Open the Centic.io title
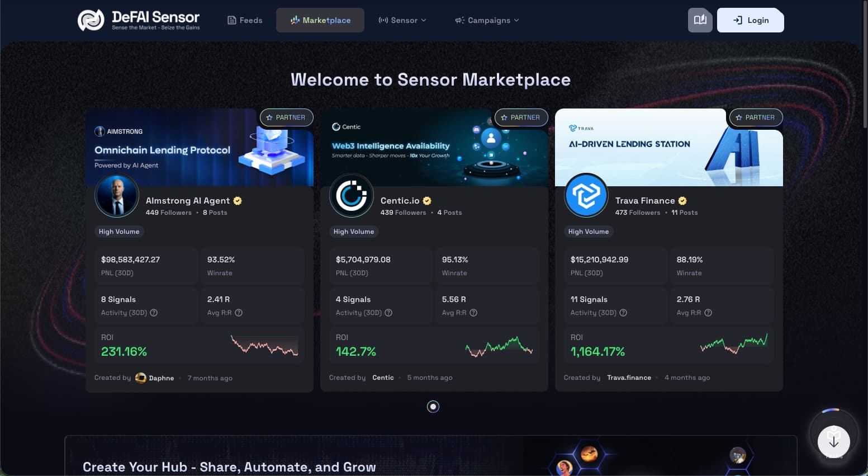Image resolution: width=868 pixels, height=476 pixels. click(400, 201)
